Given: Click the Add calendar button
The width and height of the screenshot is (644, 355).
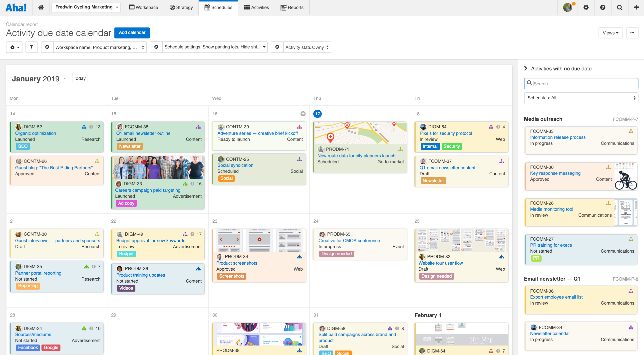Looking at the screenshot, I should click(132, 33).
